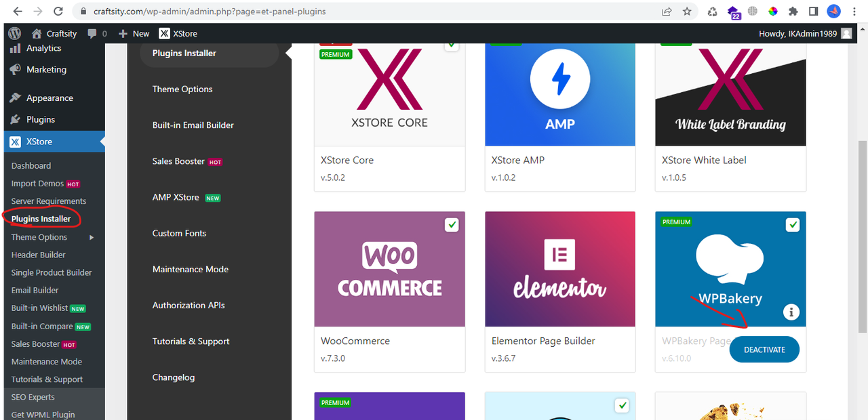Click the XStore White Label thumbnail

click(730, 93)
